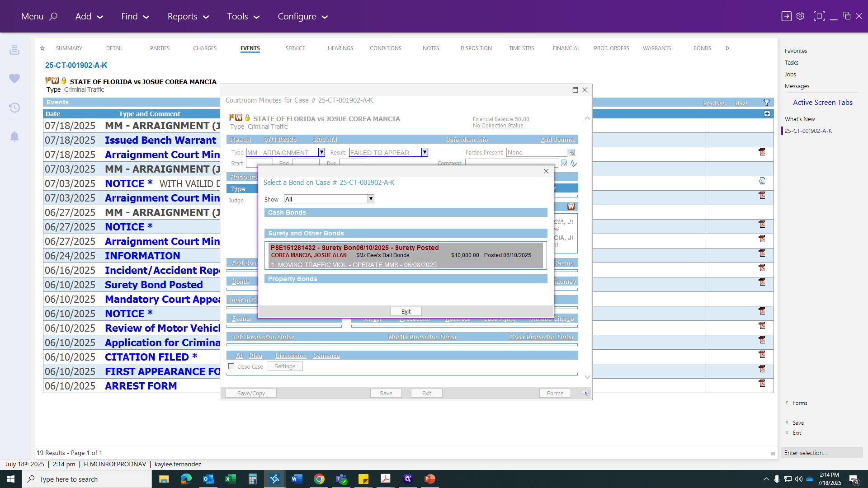Open favorites heart icon in left sidebar
This screenshot has height=488, width=868.
tap(14, 79)
